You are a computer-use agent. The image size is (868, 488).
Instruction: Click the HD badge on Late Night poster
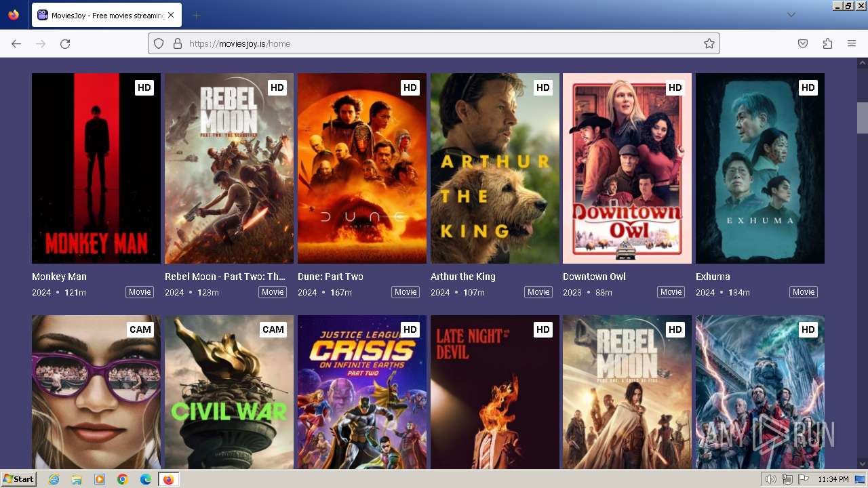(543, 329)
